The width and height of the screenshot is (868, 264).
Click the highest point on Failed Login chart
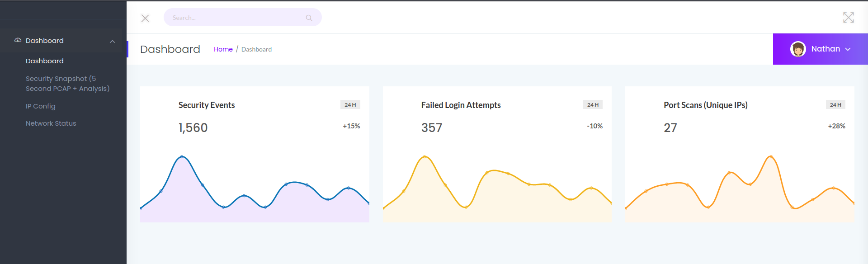click(425, 157)
